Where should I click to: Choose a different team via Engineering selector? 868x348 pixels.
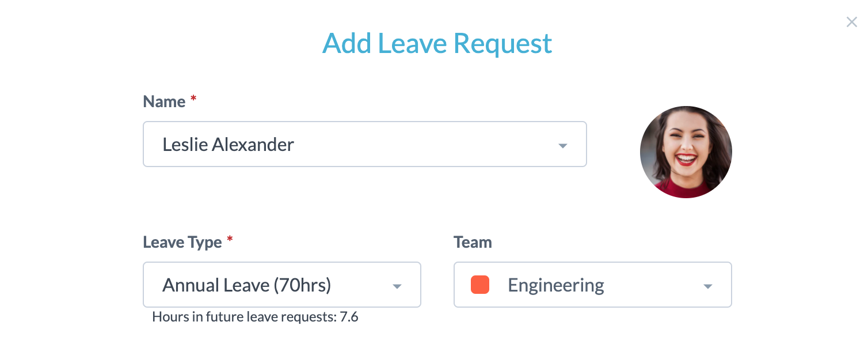click(x=593, y=285)
